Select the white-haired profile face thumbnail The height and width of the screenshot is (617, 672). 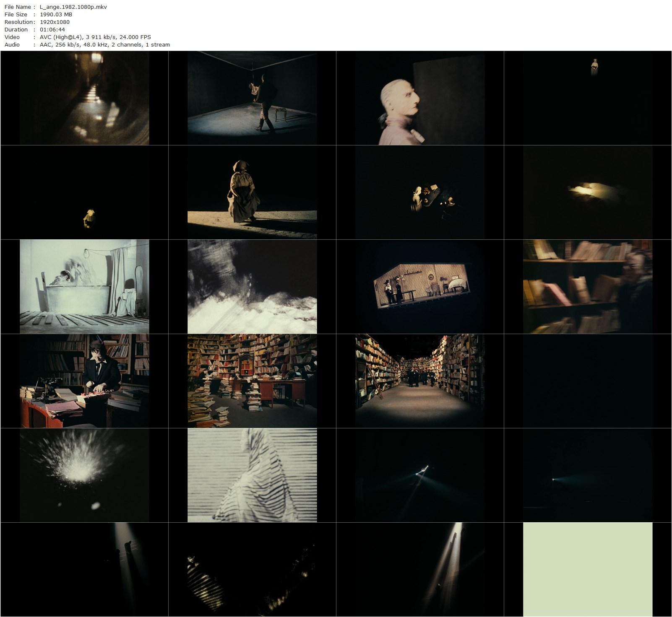pos(420,98)
